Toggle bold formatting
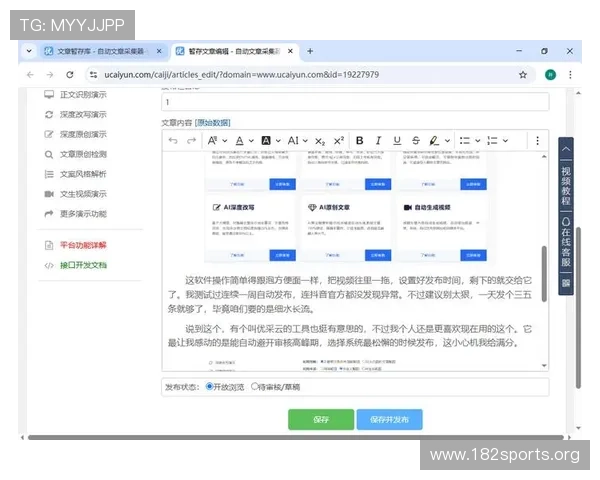Image resolution: width=600 pixels, height=480 pixels. coord(359,141)
